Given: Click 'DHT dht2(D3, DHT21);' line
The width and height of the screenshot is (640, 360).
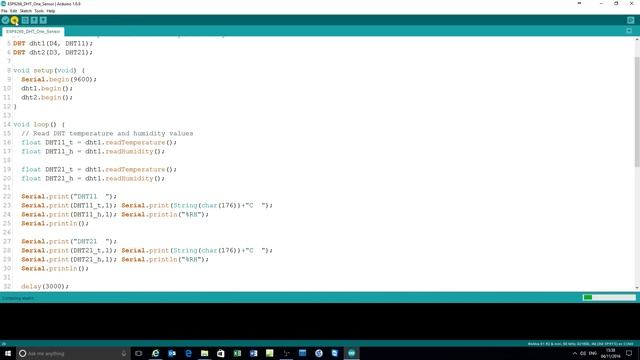Looking at the screenshot, I should click(x=53, y=52).
